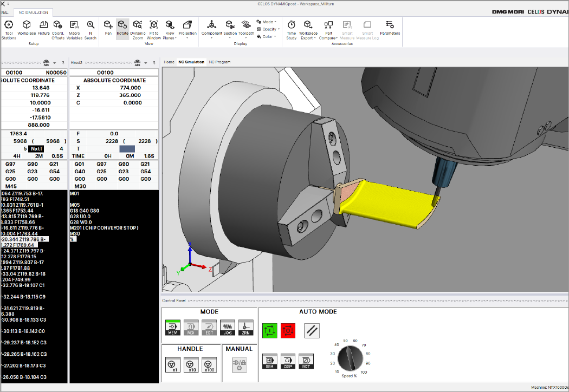Open the Opacity dropdown
Viewport: 569px width, 392px height.
pyautogui.click(x=269, y=29)
